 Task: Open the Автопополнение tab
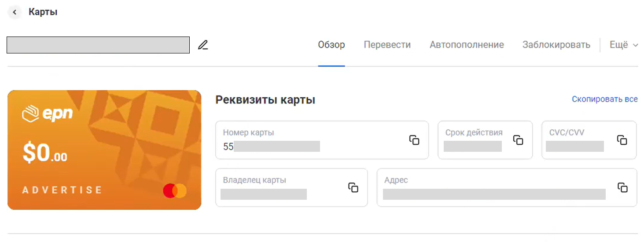point(467,45)
